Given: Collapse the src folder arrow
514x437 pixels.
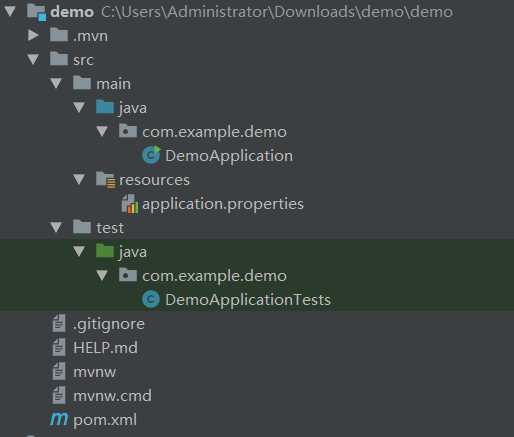Looking at the screenshot, I should pyautogui.click(x=33, y=59).
